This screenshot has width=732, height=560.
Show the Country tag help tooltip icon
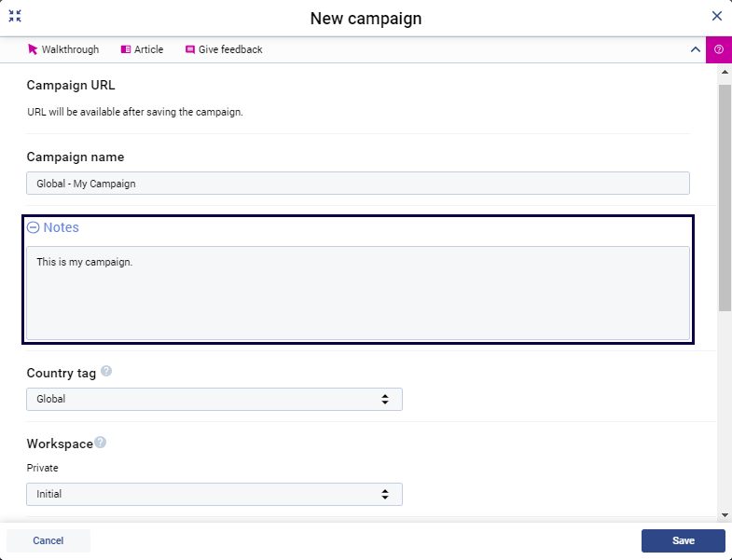(x=106, y=372)
